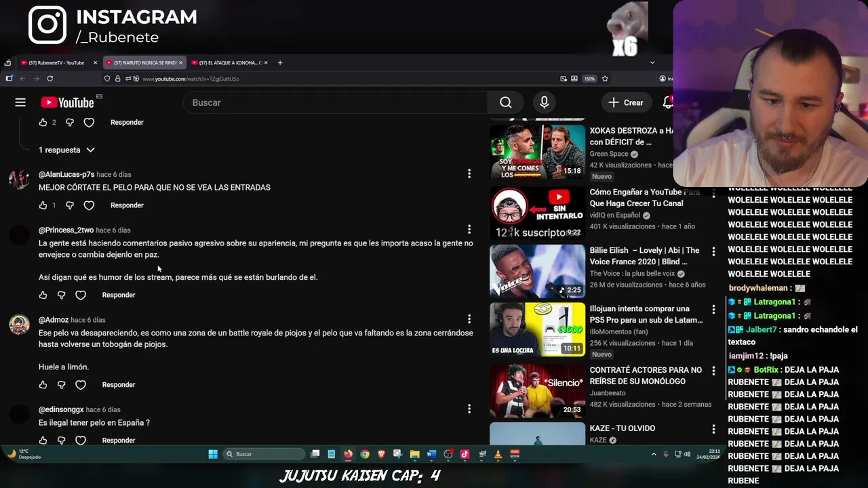Click the search magnifier button

[x=506, y=102]
